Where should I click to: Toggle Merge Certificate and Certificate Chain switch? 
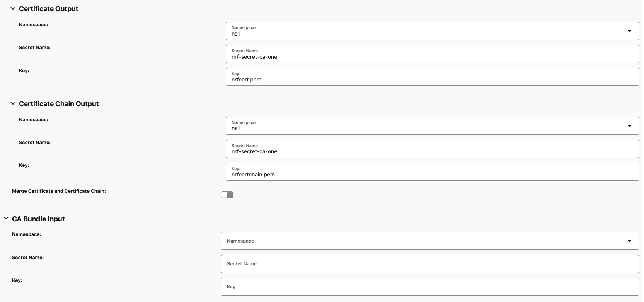pos(227,195)
